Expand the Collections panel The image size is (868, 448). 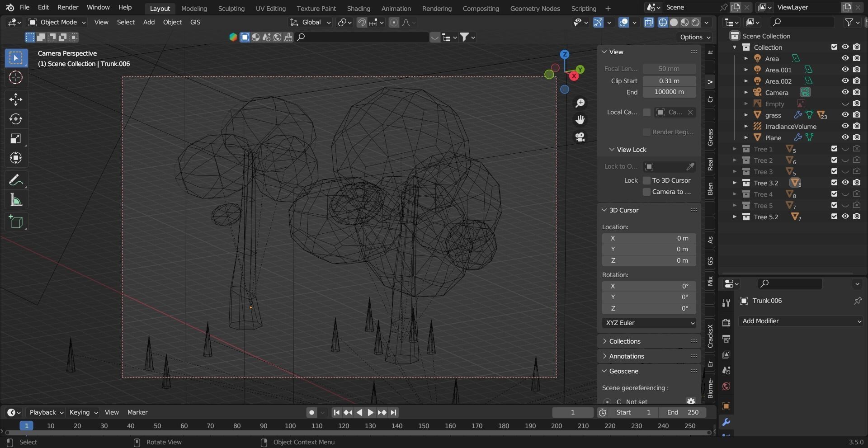(624, 341)
